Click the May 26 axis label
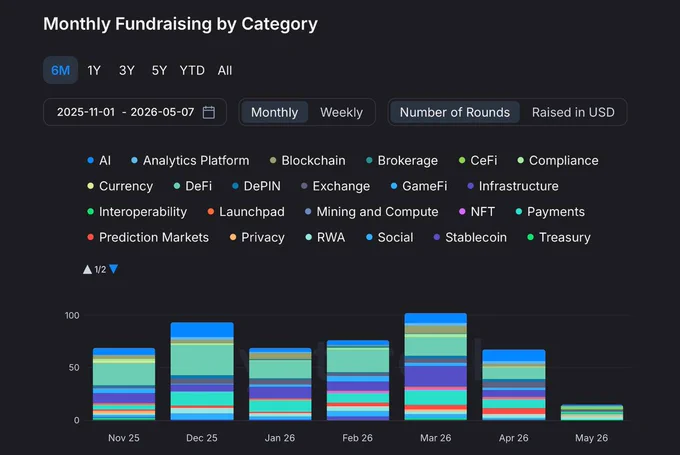The image size is (680, 455). click(x=592, y=438)
